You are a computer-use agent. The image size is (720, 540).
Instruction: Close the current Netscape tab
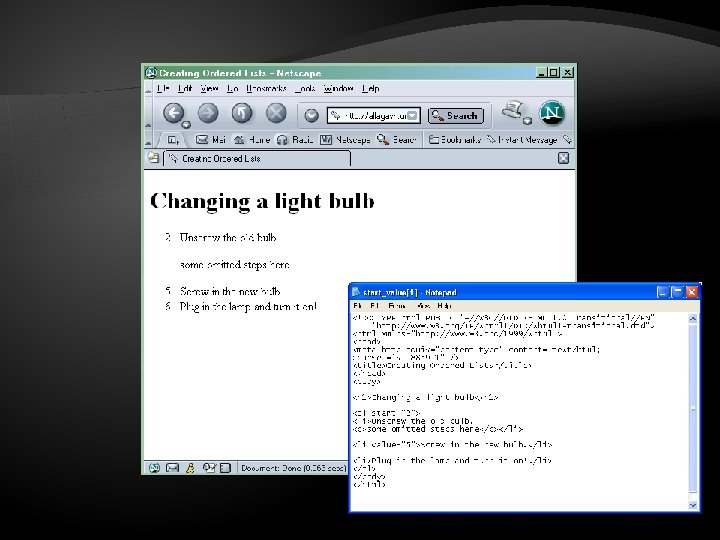[x=563, y=158]
